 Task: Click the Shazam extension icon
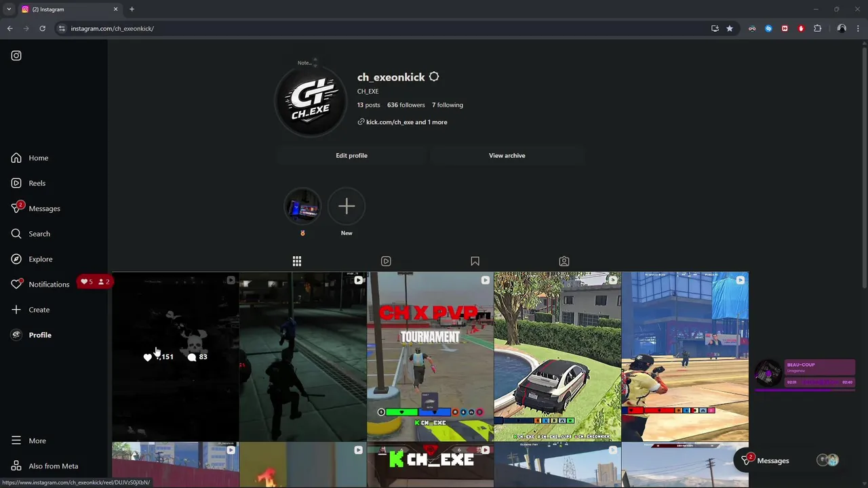click(x=768, y=28)
